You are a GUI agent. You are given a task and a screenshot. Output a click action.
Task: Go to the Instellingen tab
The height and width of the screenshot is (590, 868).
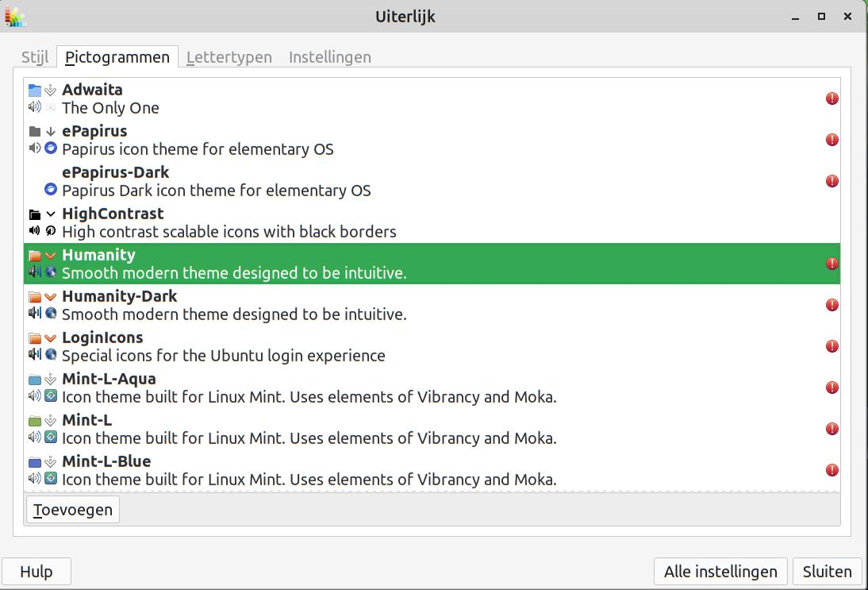tap(330, 57)
